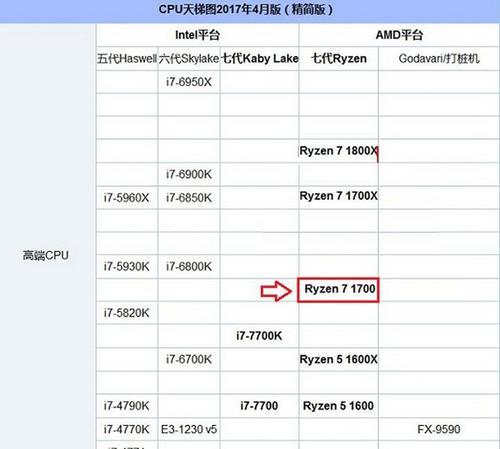Screen dimensions: 500x449
Task: Select the 七代Ryzen header
Action: [x=339, y=59]
